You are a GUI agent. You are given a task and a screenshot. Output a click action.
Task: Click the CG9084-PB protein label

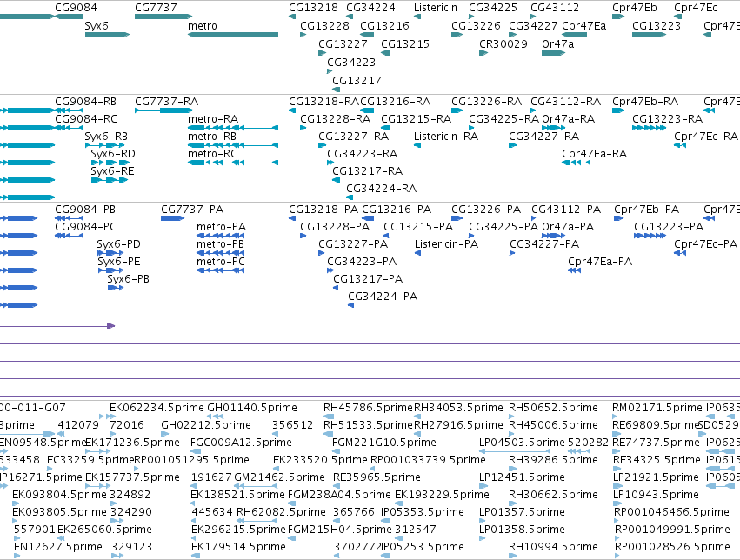pyautogui.click(x=85, y=210)
